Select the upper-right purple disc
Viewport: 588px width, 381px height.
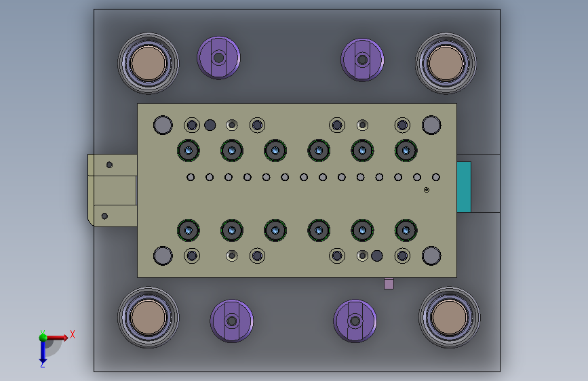[362, 60]
